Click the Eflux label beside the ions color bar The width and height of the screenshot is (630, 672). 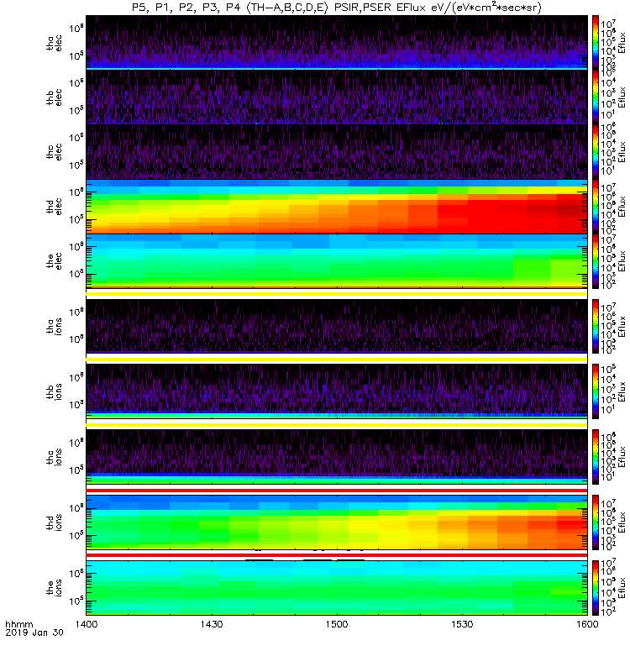click(622, 587)
